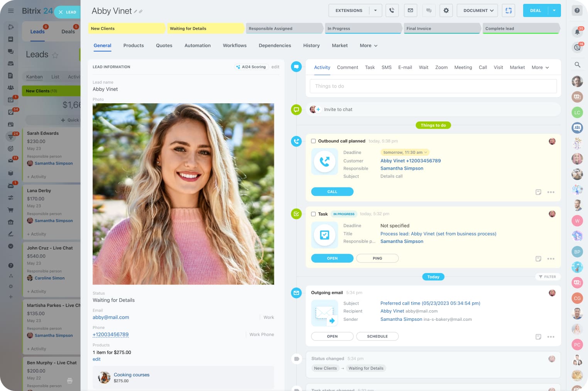Open the settings gear icon
The height and width of the screenshot is (391, 588).
point(446,10)
